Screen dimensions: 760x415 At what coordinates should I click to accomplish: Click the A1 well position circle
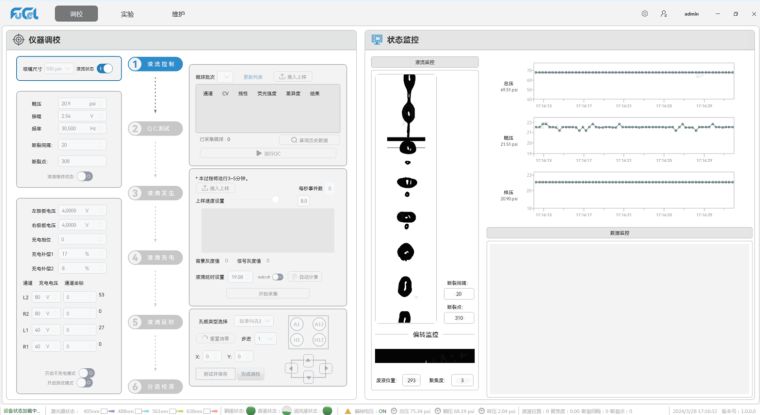tap(295, 324)
